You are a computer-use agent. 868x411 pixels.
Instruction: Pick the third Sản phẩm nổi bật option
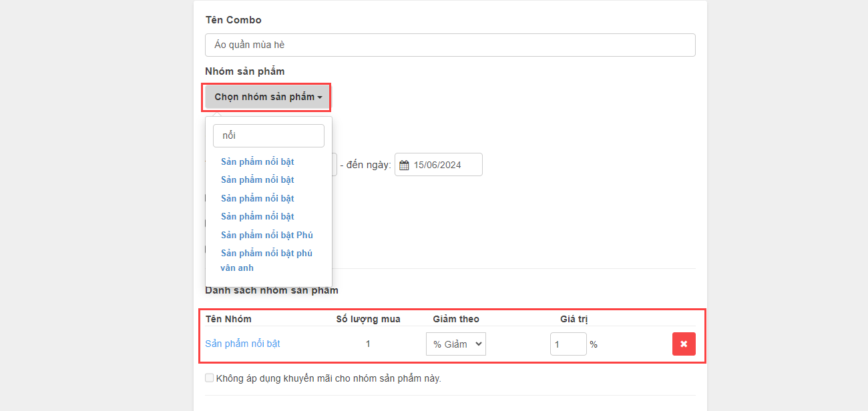pos(257,198)
